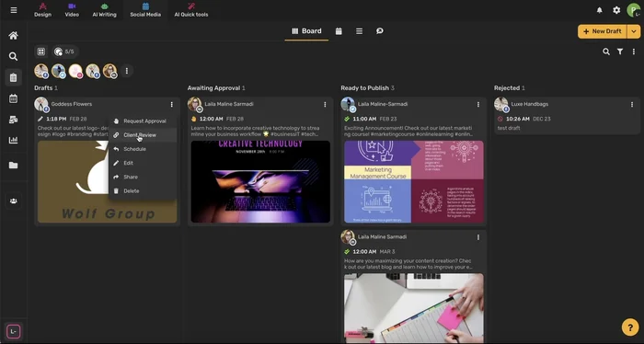The width and height of the screenshot is (644, 344).
Task: Open settings gear icon
Action: (616, 10)
